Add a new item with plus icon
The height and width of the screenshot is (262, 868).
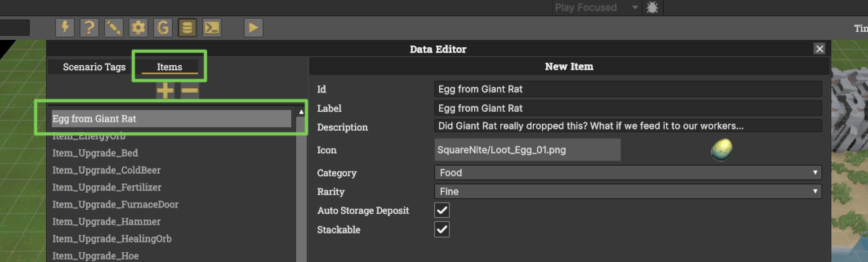[x=165, y=90]
